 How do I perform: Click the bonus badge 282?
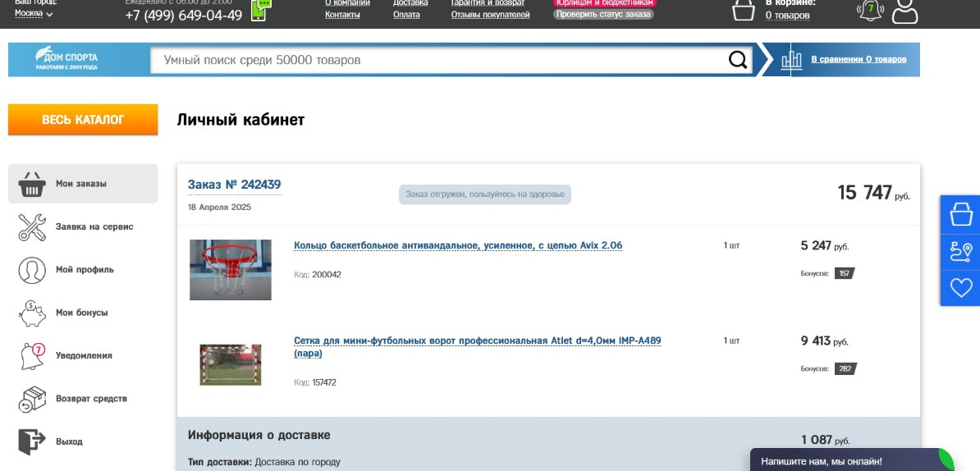pos(845,368)
